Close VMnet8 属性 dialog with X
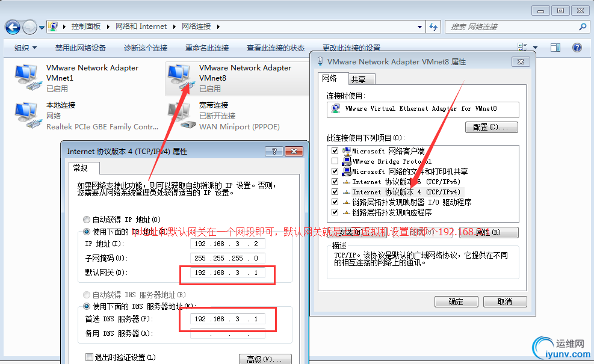This screenshot has width=594, height=364. point(521,62)
